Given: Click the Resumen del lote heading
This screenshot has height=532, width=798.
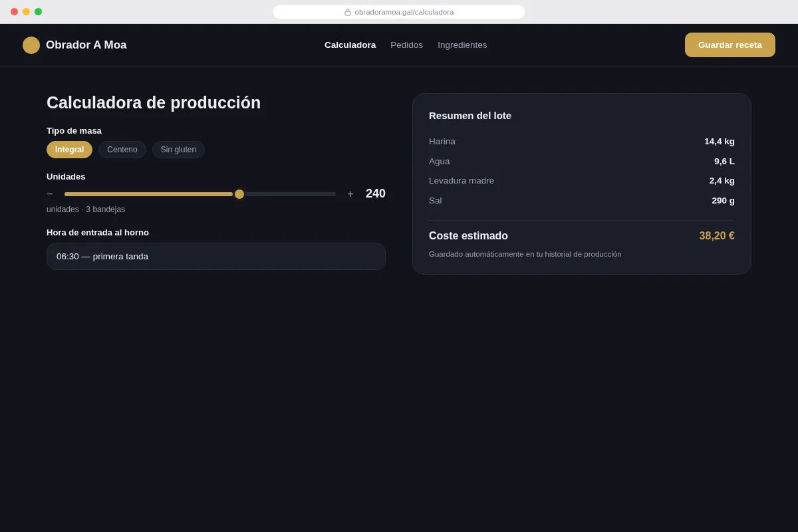Looking at the screenshot, I should click(470, 116).
